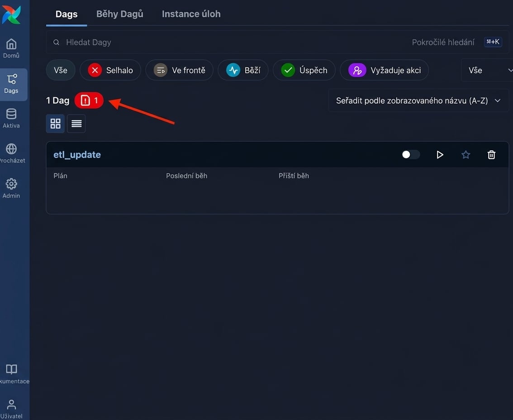Switch to the Dags tab
Image resolution: width=513 pixels, height=420 pixels.
[x=66, y=14]
